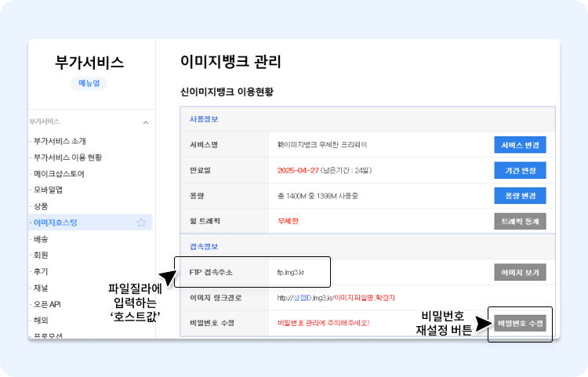Click the 만료일 label cell
588x377 pixels.
pyautogui.click(x=224, y=171)
